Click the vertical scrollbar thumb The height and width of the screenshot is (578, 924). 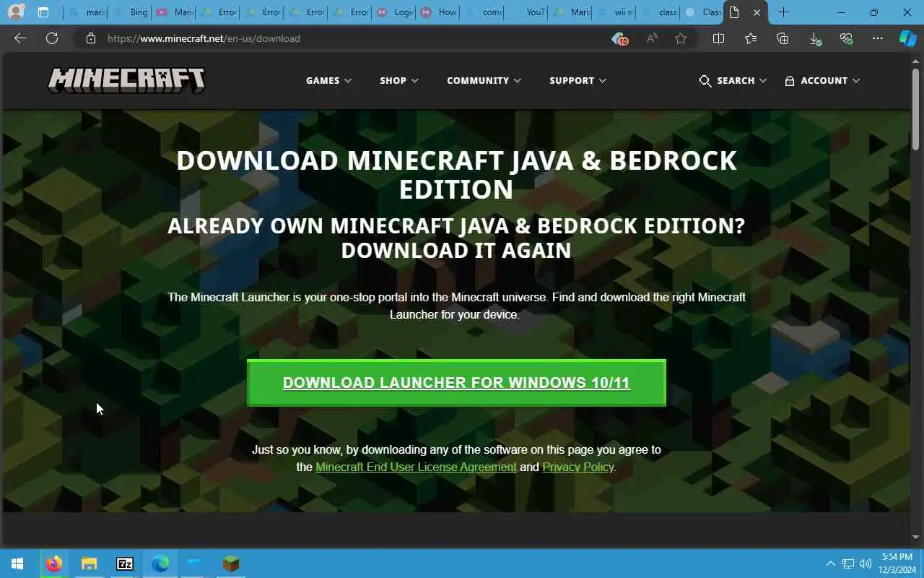point(916,110)
